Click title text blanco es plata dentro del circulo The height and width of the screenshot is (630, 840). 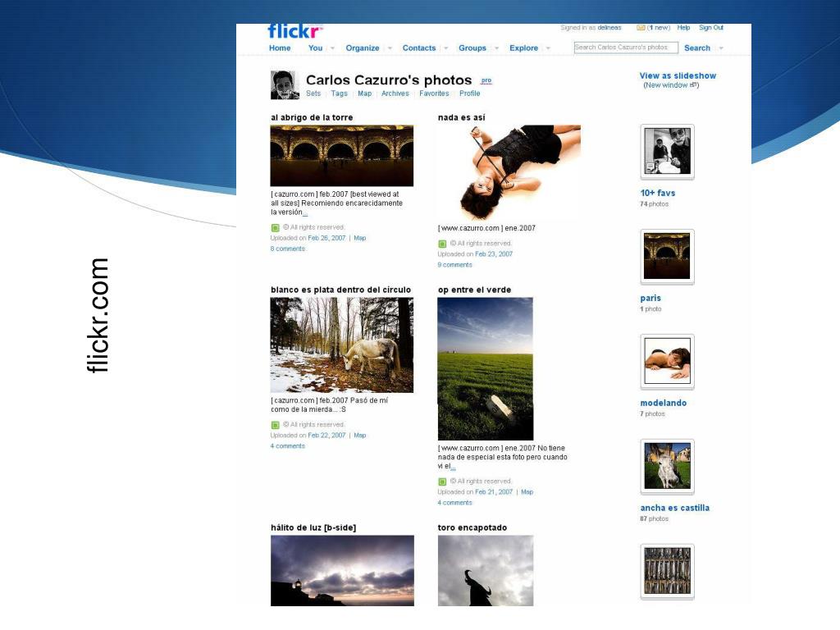[340, 290]
